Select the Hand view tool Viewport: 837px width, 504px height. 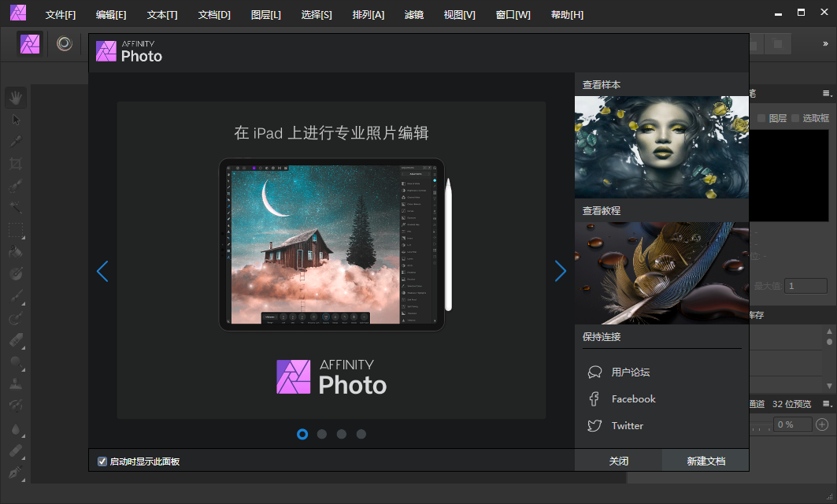tap(16, 98)
